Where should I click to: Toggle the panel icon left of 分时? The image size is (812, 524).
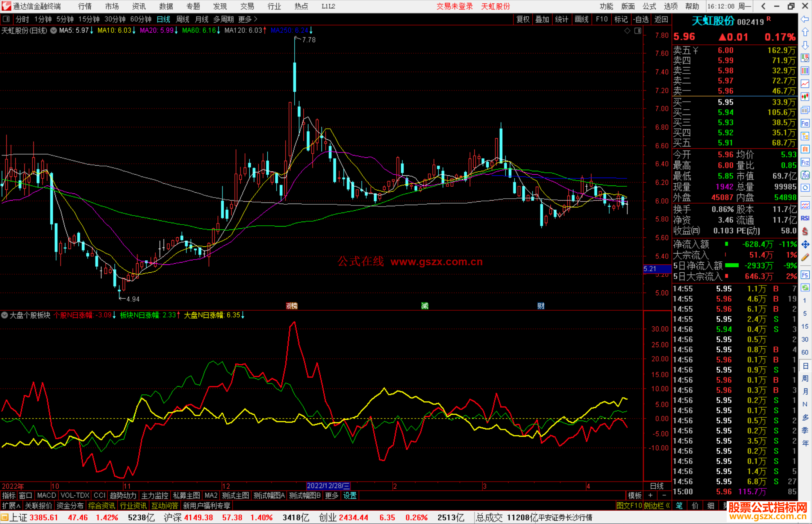(6, 19)
